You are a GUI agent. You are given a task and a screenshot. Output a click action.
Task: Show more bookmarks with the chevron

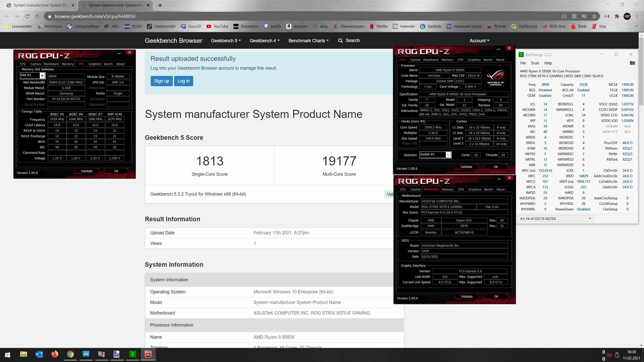tap(637, 26)
